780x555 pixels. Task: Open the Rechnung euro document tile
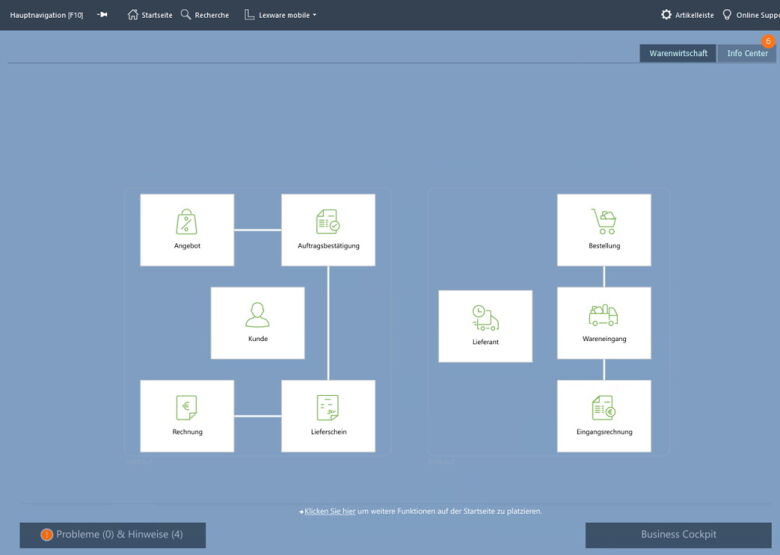pos(187,415)
